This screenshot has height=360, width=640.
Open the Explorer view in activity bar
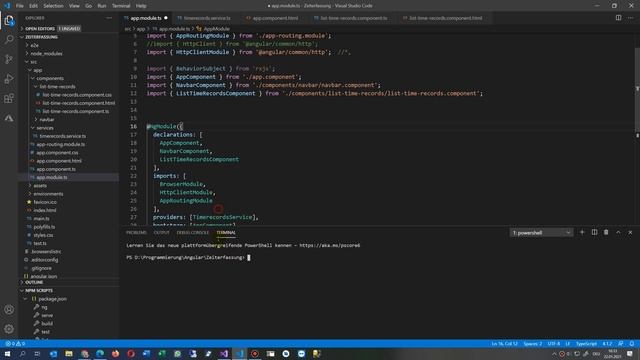coord(9,20)
